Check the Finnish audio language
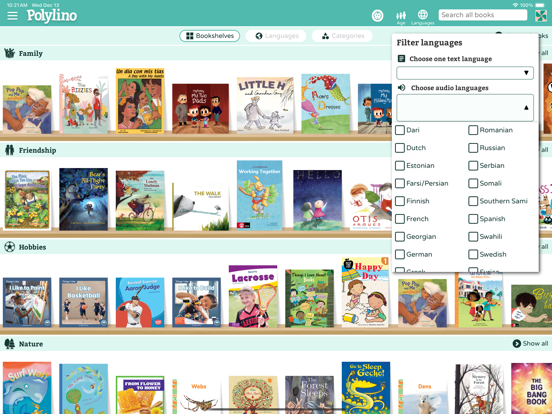This screenshot has height=414, width=552. (400, 201)
